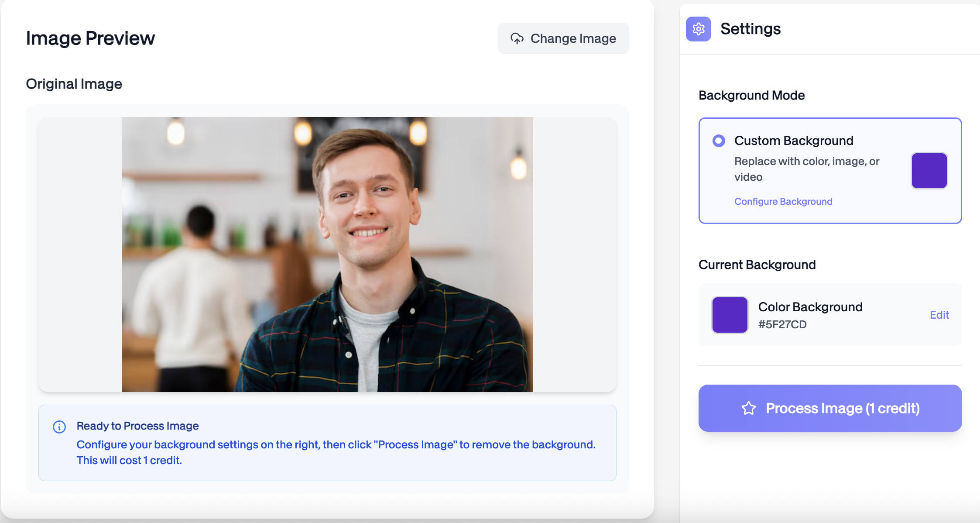Click the Settings gear icon
Image resolution: width=980 pixels, height=523 pixels.
(698, 29)
